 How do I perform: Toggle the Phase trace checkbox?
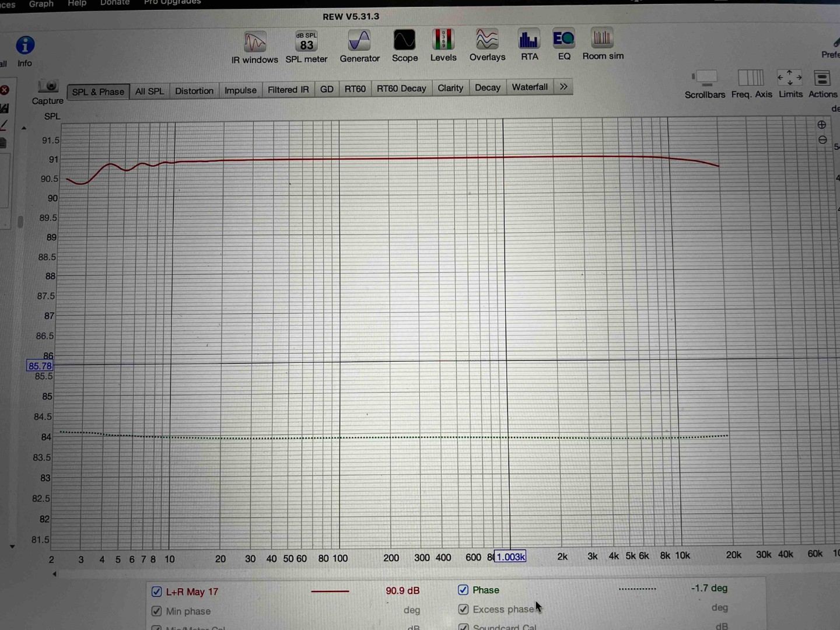point(463,590)
